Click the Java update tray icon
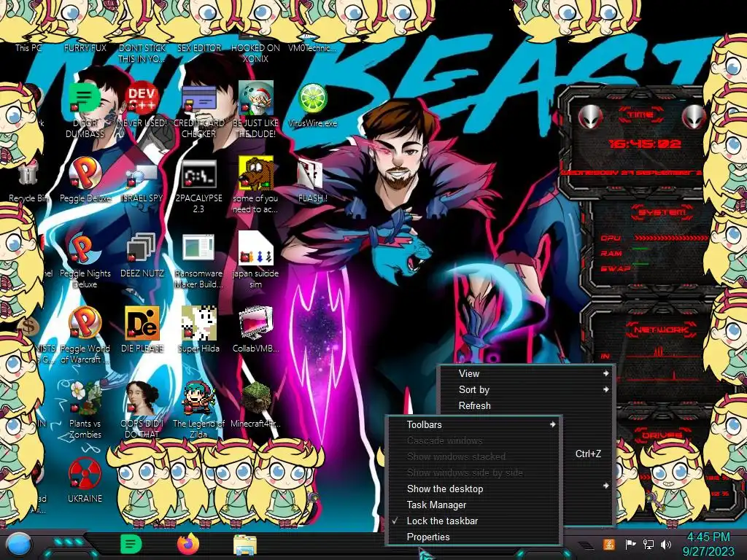Screen dimensions: 747x560 coord(609,544)
